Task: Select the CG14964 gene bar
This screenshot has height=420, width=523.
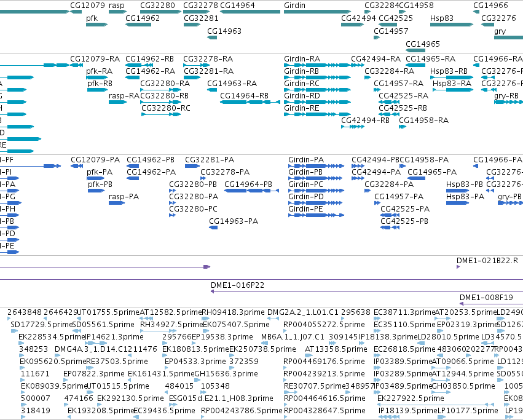Action: (x=250, y=12)
